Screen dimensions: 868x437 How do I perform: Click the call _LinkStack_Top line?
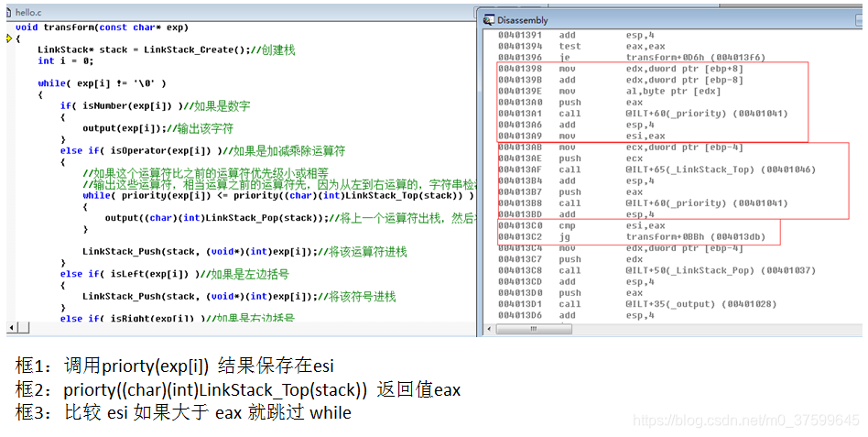656,169
